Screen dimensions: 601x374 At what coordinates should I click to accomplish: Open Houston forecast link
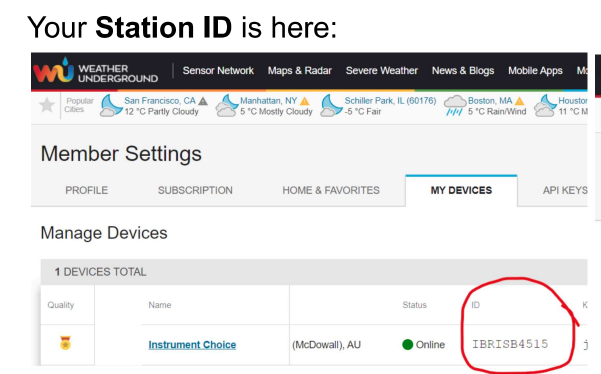tap(573, 101)
